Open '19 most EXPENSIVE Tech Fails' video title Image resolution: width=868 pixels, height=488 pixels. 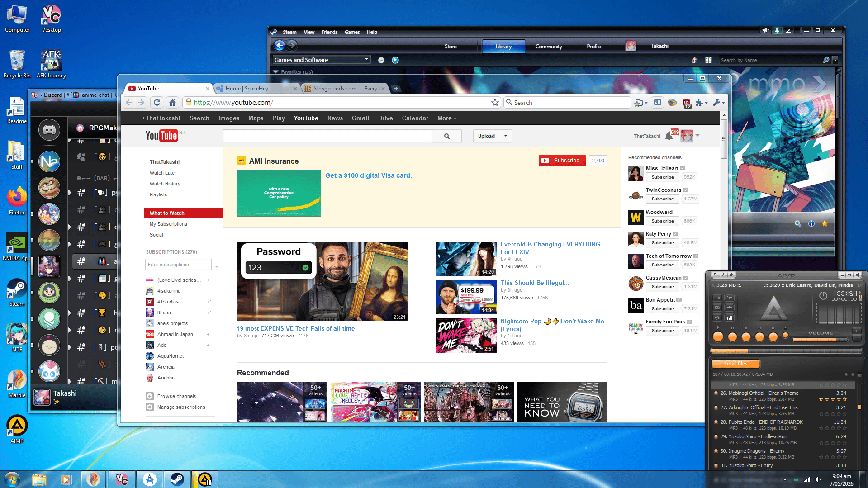point(296,329)
